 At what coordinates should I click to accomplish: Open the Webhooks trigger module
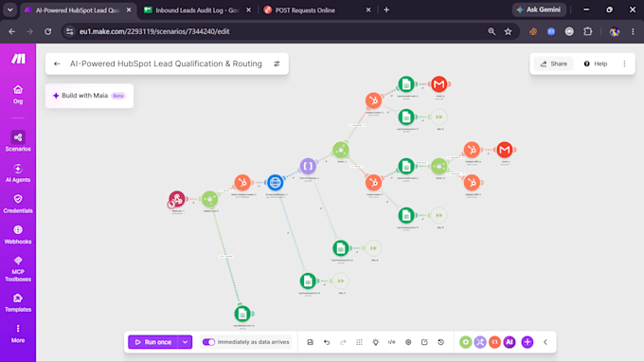[177, 199]
